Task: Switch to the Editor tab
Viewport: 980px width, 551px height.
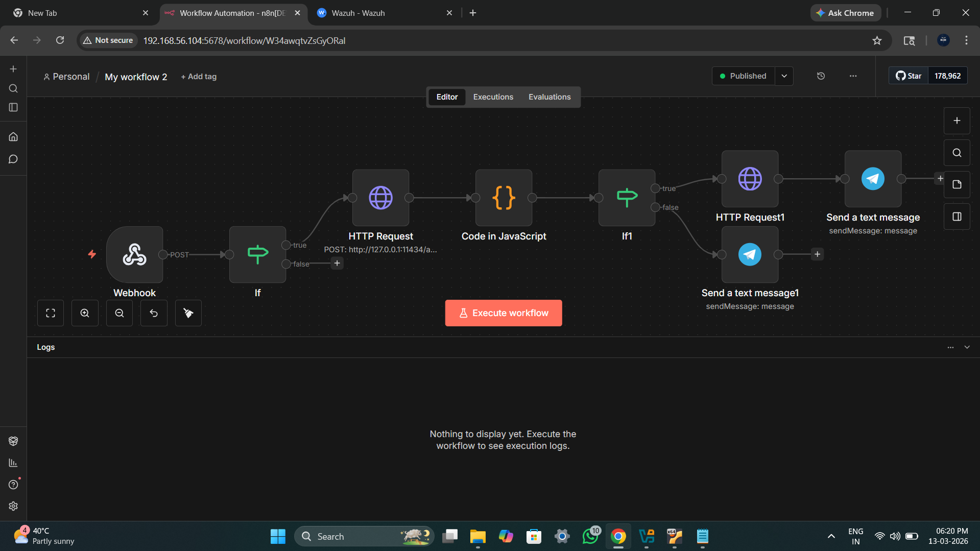Action: click(447, 97)
